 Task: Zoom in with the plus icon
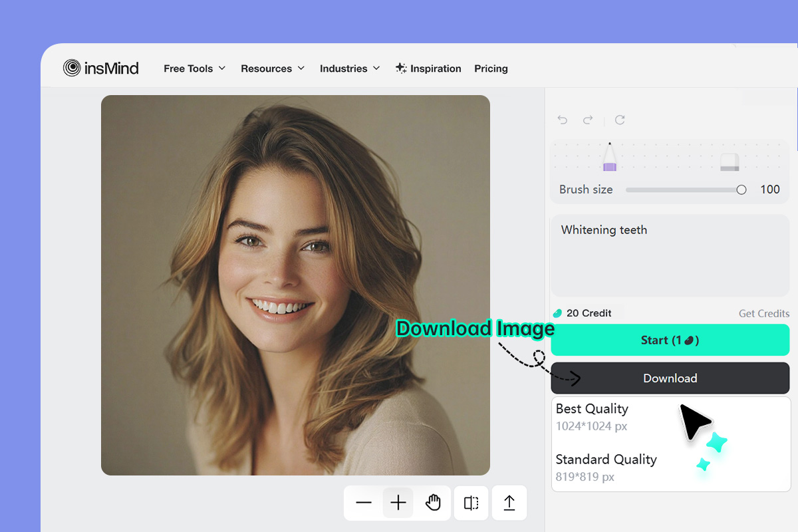point(398,503)
